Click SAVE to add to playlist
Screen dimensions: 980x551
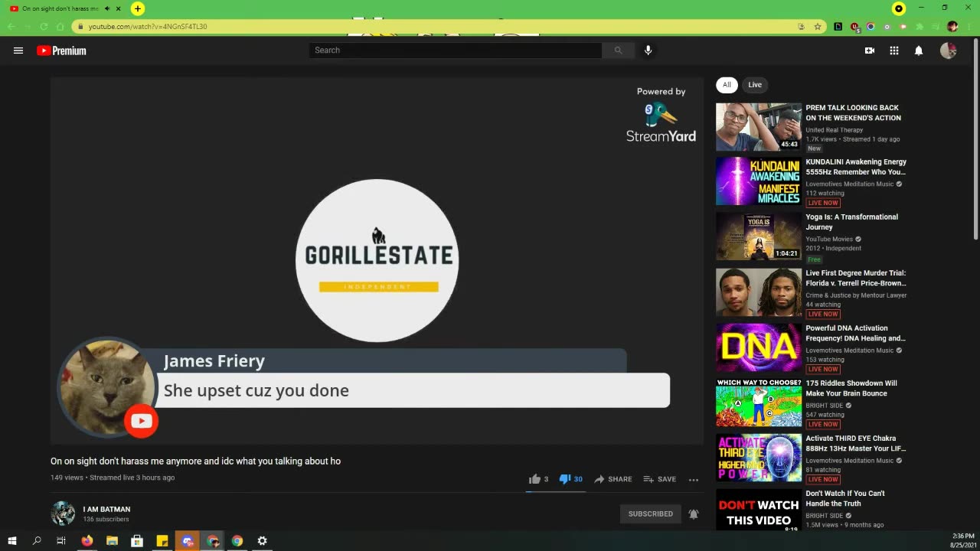click(x=659, y=479)
